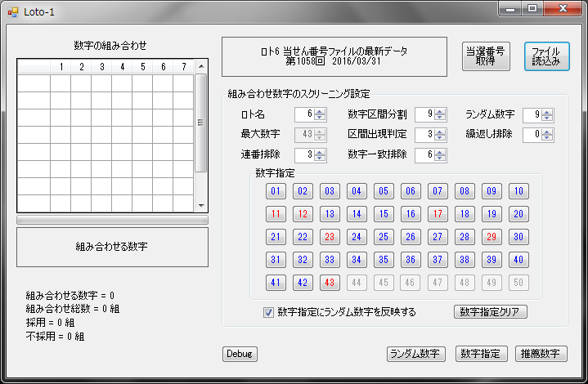This screenshot has width=588, height=384.
Task: Toggle number 10 button
Action: tap(518, 191)
